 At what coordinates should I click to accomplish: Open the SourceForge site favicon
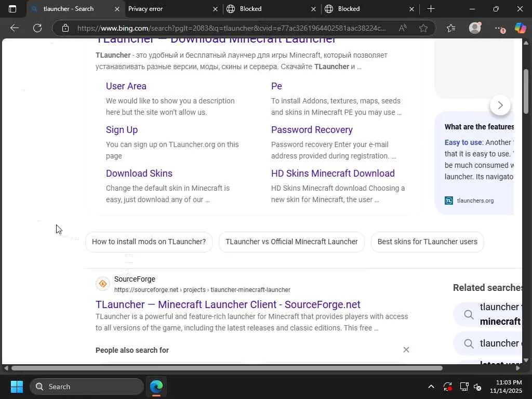(103, 284)
